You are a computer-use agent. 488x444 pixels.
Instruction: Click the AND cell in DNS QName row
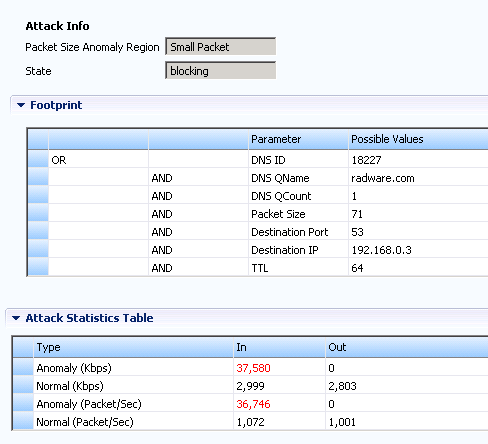pos(198,178)
